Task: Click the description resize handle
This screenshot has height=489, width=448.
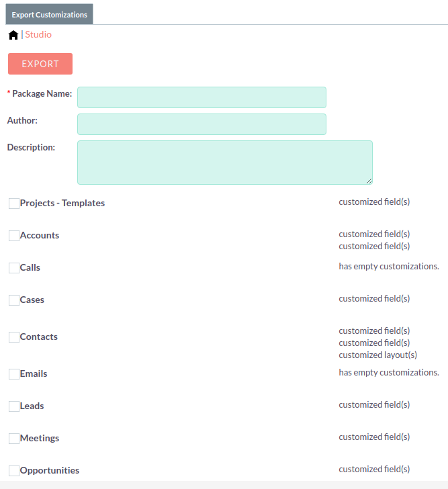Action: 369,181
